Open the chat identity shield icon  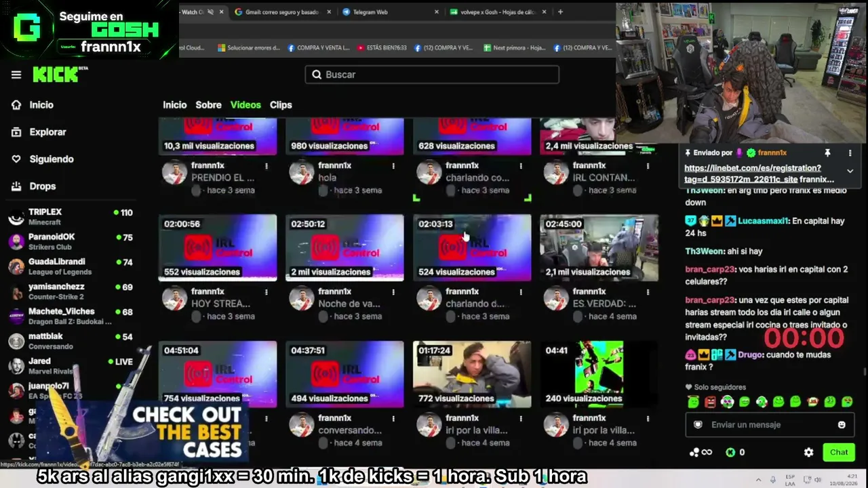coord(698,425)
